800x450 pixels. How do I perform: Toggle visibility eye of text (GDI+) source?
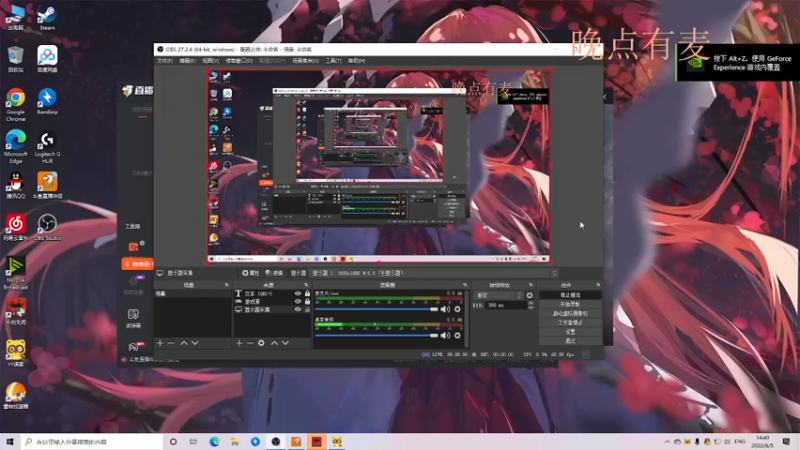298,294
